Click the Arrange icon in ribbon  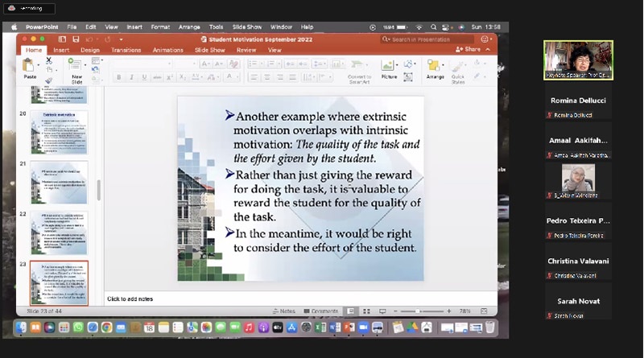point(435,66)
